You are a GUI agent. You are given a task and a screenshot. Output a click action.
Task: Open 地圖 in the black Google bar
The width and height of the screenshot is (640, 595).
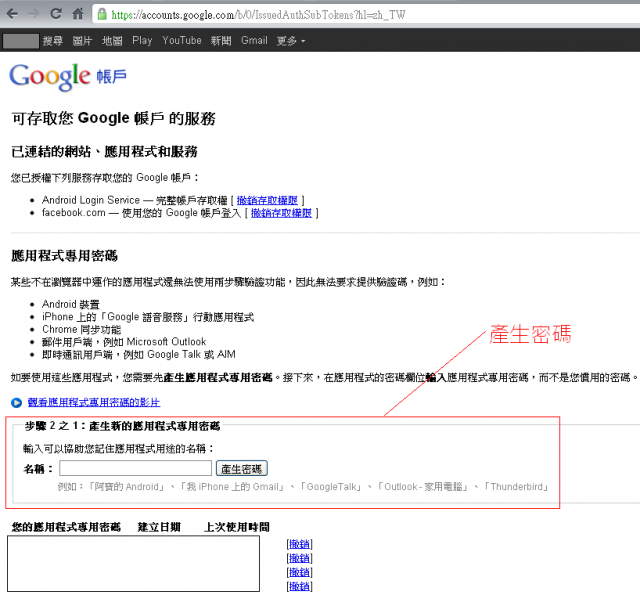pos(112,41)
